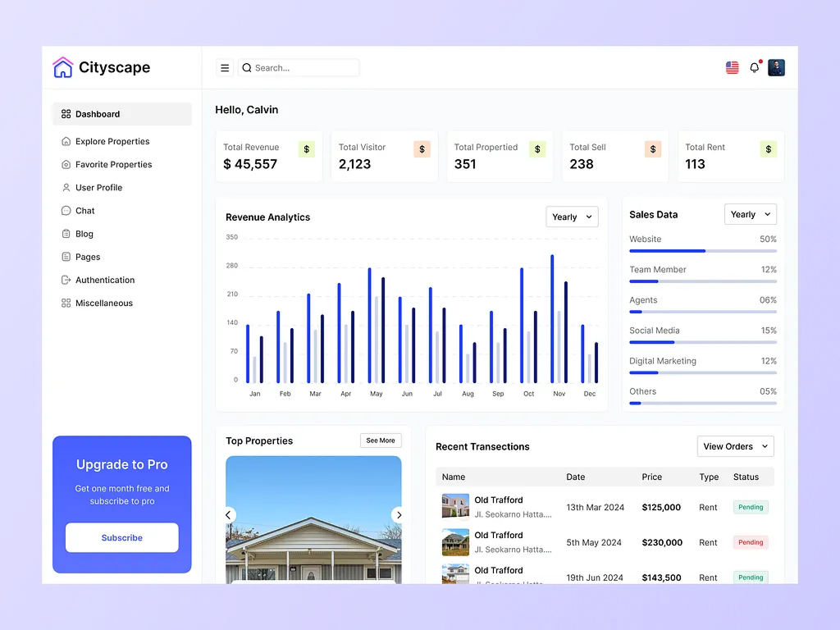Click the See More button
Image resolution: width=840 pixels, height=630 pixels.
[381, 441]
